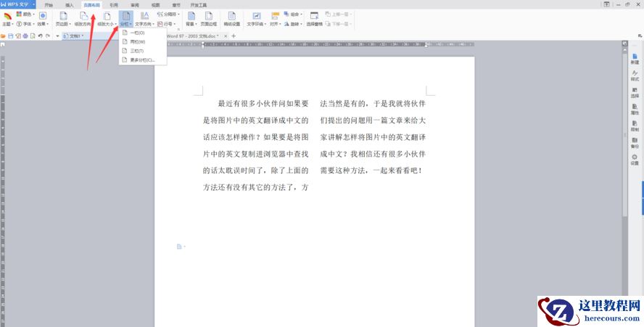Open the 组合 group dropdown
The image size is (644, 327).
pos(293,15)
